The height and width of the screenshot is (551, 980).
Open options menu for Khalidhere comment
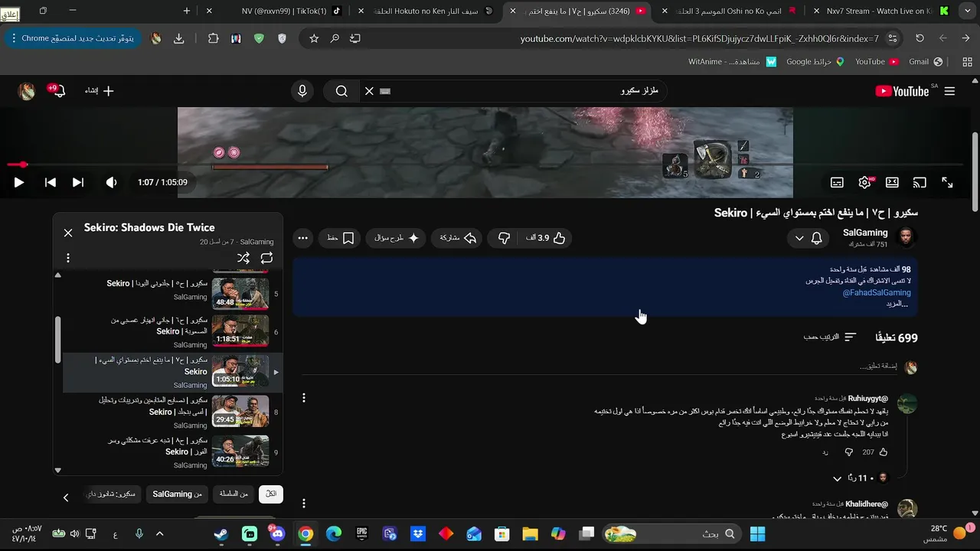304,504
